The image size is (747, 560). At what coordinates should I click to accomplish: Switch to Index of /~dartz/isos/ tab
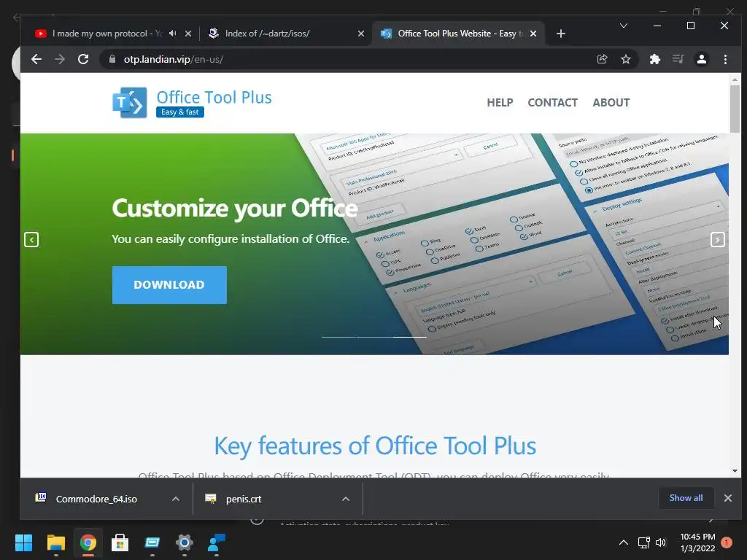(x=286, y=34)
